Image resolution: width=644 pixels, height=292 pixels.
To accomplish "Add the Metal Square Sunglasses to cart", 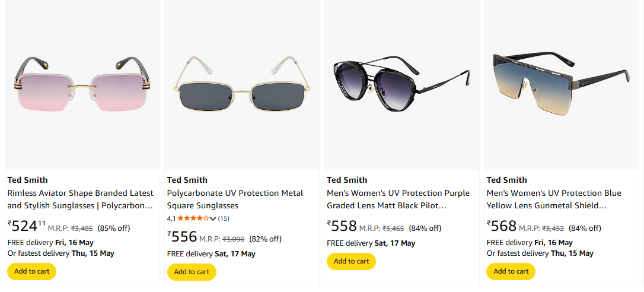I will tap(192, 272).
